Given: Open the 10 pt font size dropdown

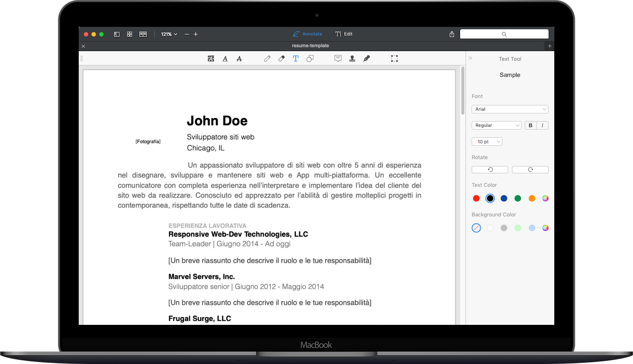Looking at the screenshot, I should 487,142.
